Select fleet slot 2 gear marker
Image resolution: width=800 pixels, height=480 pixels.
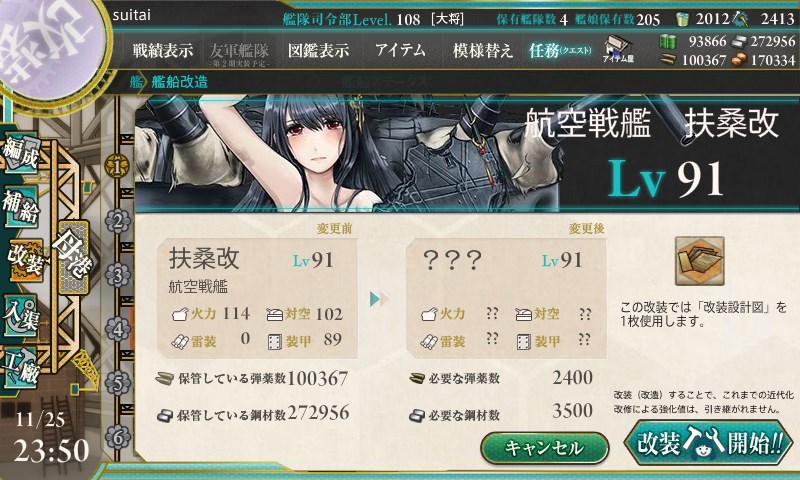click(x=117, y=221)
